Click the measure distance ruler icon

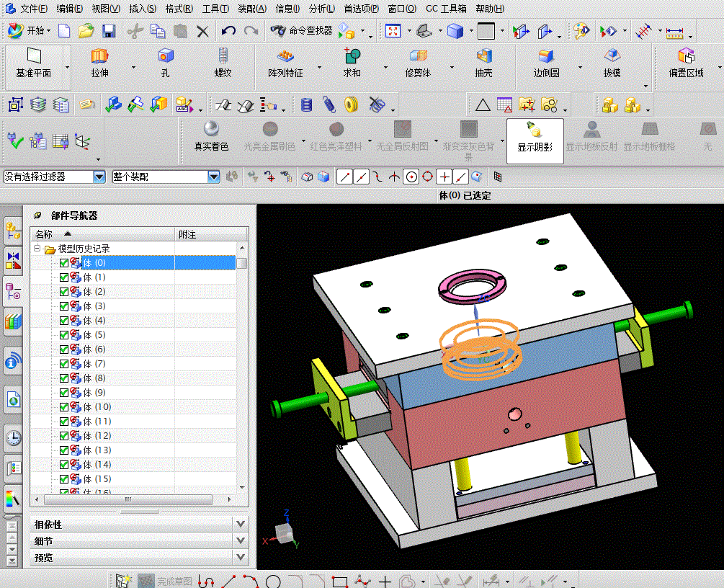coord(674,32)
